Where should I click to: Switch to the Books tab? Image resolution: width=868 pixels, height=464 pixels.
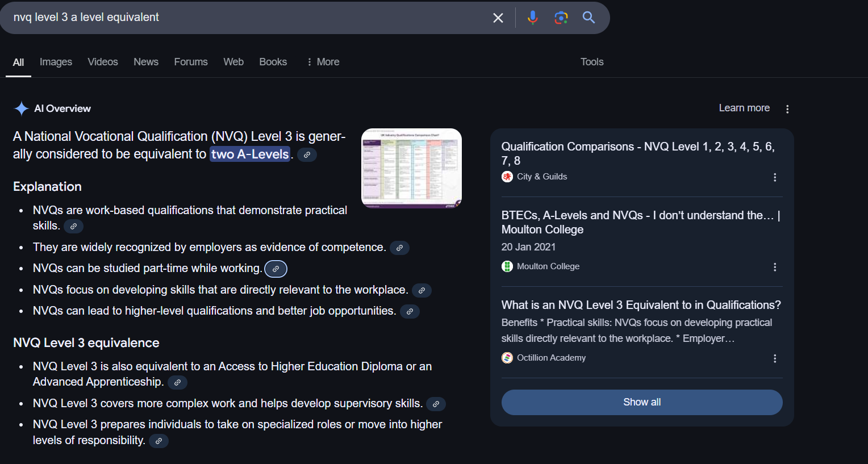[273, 62]
